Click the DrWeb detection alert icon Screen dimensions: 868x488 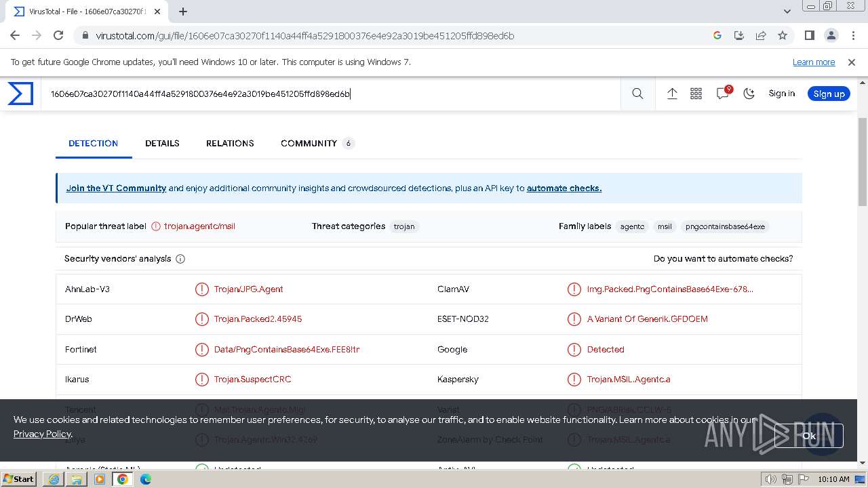click(x=202, y=319)
